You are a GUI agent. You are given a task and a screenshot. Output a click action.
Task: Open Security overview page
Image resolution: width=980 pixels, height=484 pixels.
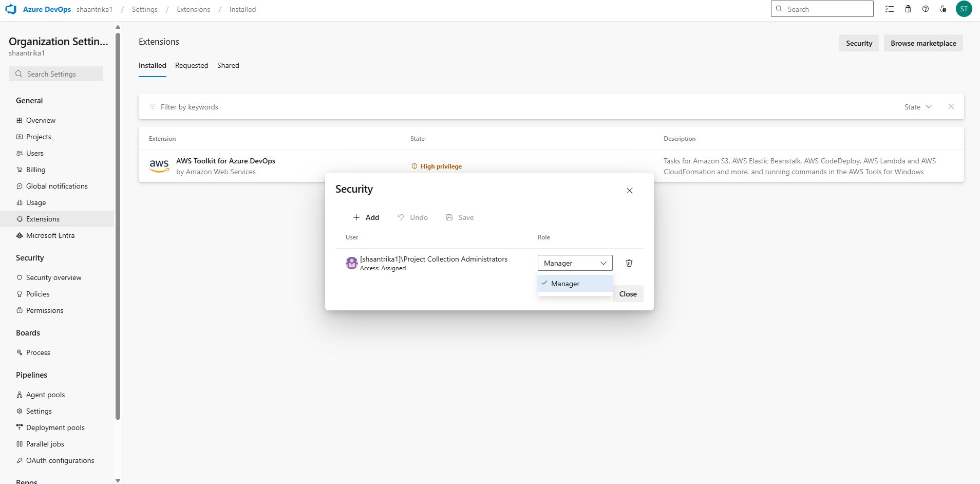click(54, 277)
